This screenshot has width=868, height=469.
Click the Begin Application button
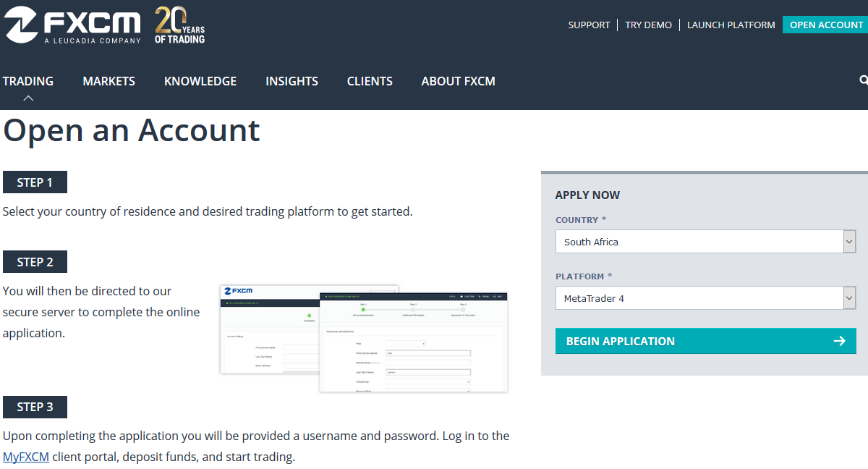click(706, 341)
